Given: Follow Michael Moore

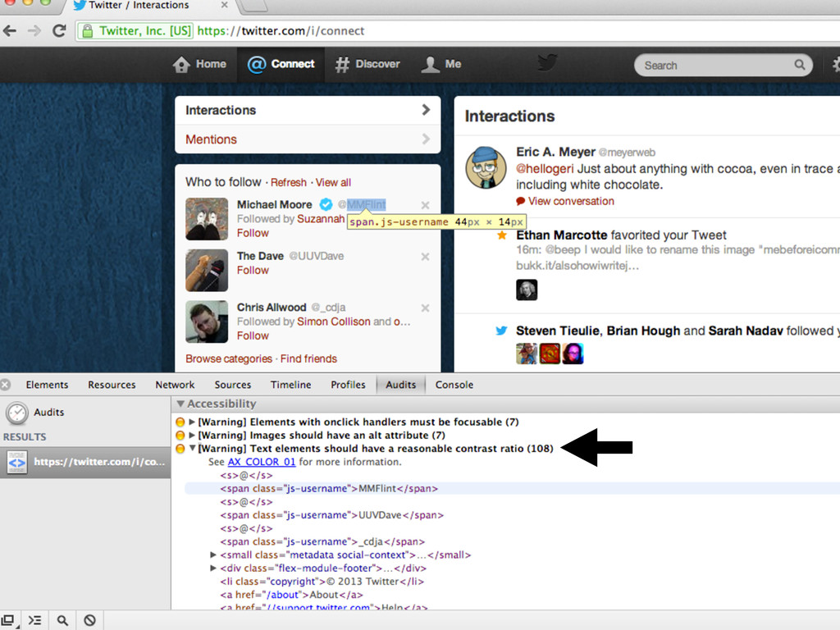Looking at the screenshot, I should click(x=253, y=233).
